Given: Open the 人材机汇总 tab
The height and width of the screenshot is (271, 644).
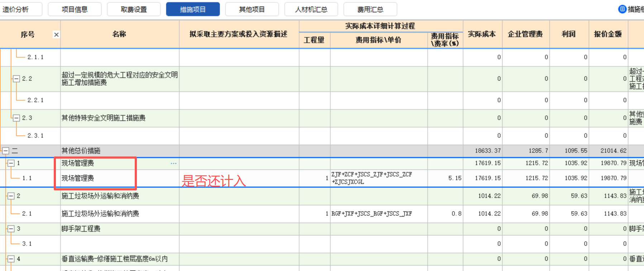Looking at the screenshot, I should click(x=311, y=9).
